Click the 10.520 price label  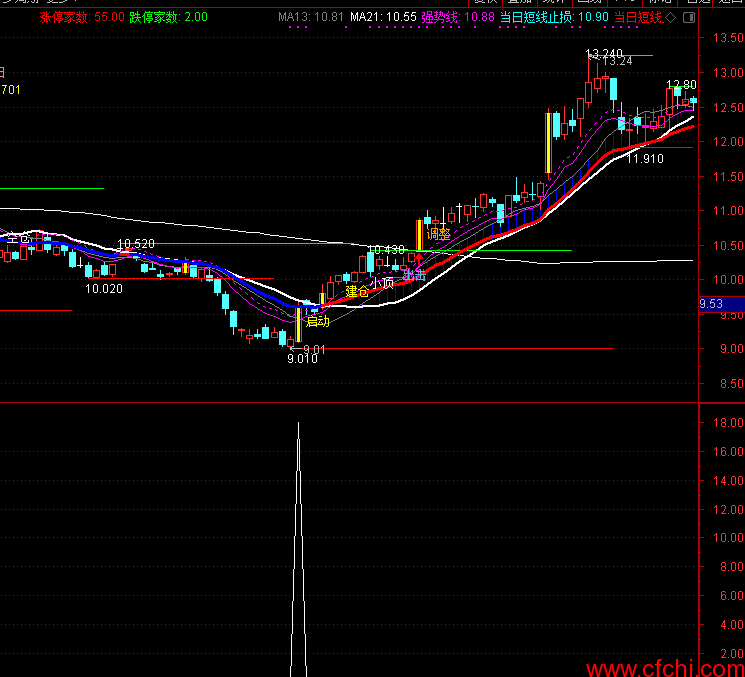click(136, 244)
